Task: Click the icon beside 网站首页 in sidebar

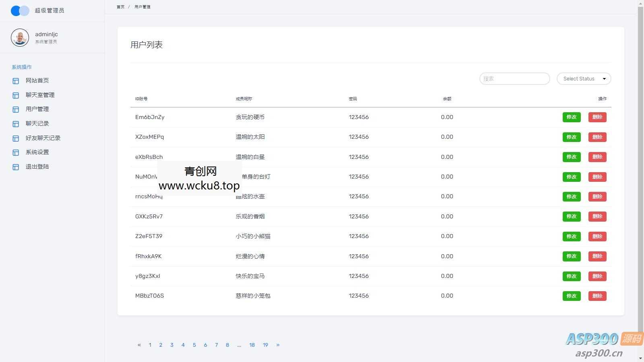Action: click(x=16, y=81)
